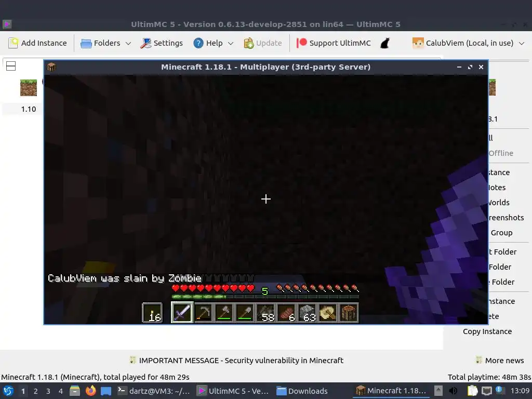Screen dimensions: 532x399
Task: Open UltimMC Settings
Action: pos(162,43)
